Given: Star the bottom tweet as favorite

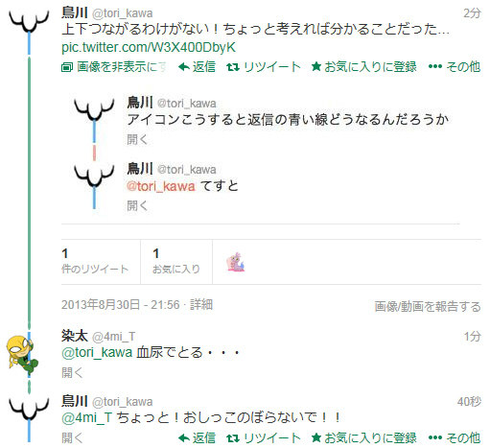Looking at the screenshot, I should click(363, 437).
